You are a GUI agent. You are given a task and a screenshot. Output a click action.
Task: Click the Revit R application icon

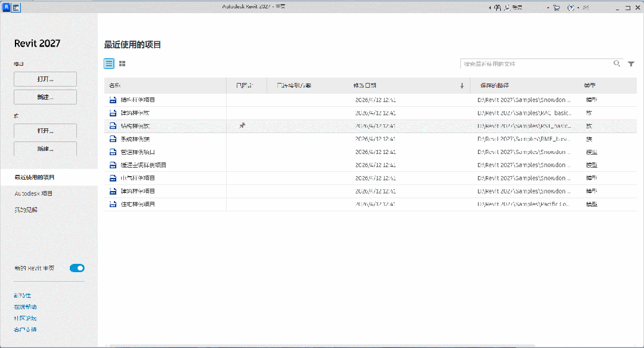point(6,7)
